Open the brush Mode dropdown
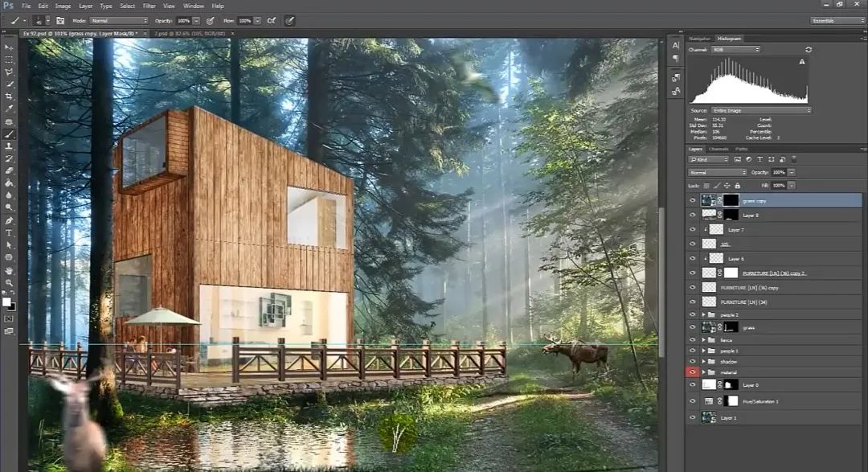 pos(121,20)
